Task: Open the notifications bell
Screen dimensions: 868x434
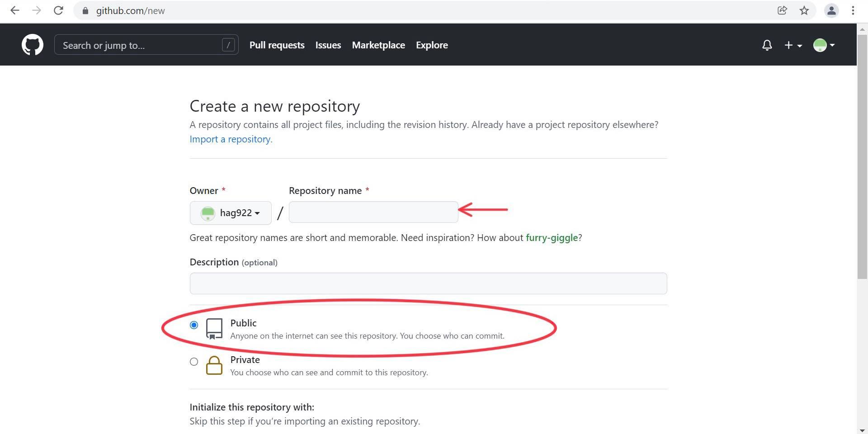Action: point(767,45)
